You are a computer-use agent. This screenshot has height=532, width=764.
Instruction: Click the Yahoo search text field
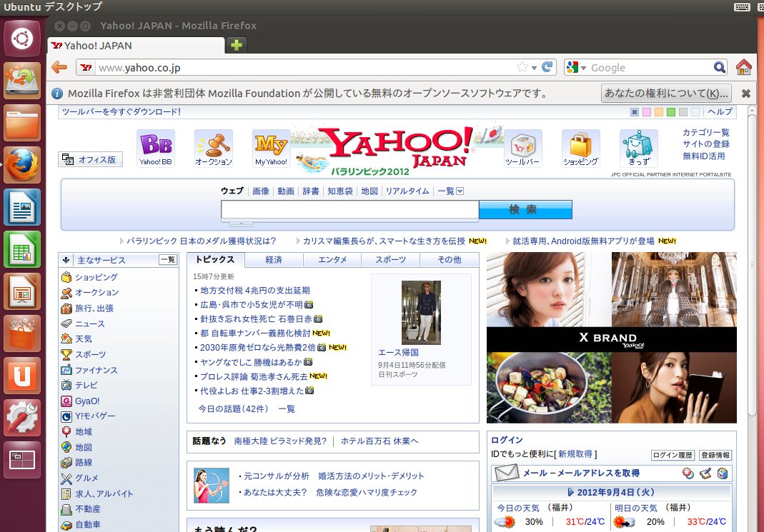coord(349,209)
